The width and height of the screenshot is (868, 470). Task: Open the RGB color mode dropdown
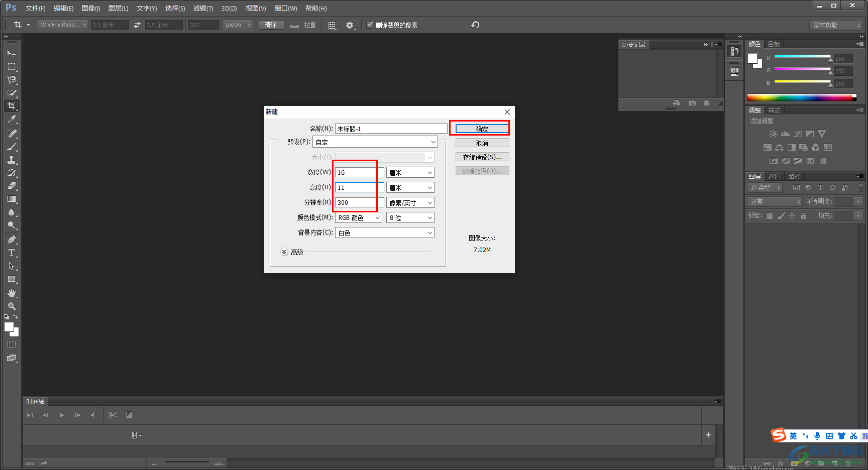click(x=359, y=217)
